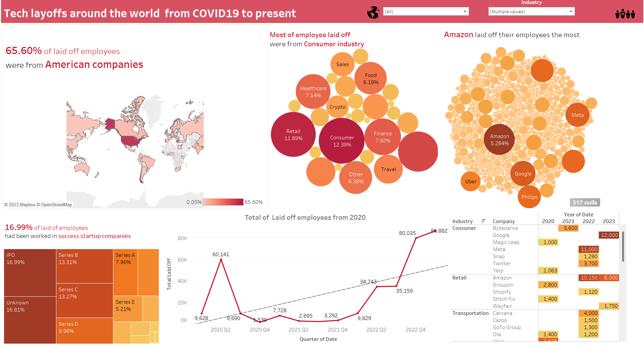Select the Magic Leap company row label
644x348 pixels.
(506, 242)
